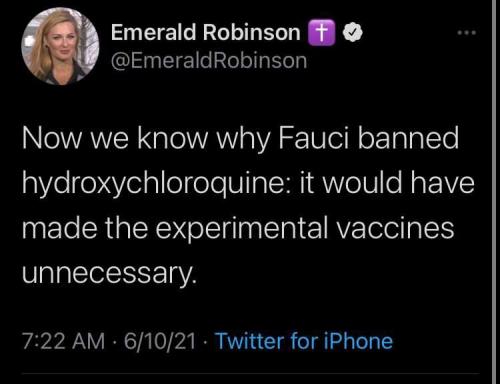Click the word banned in the tweet
The height and width of the screenshot is (384, 500).
point(408,138)
